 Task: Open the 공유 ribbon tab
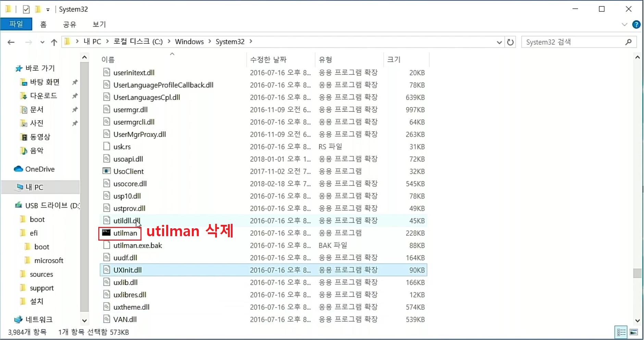coord(70,24)
